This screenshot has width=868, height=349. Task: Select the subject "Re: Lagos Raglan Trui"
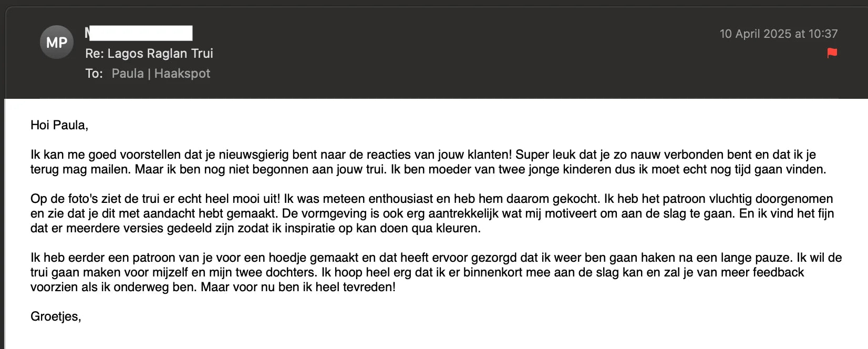point(149,54)
